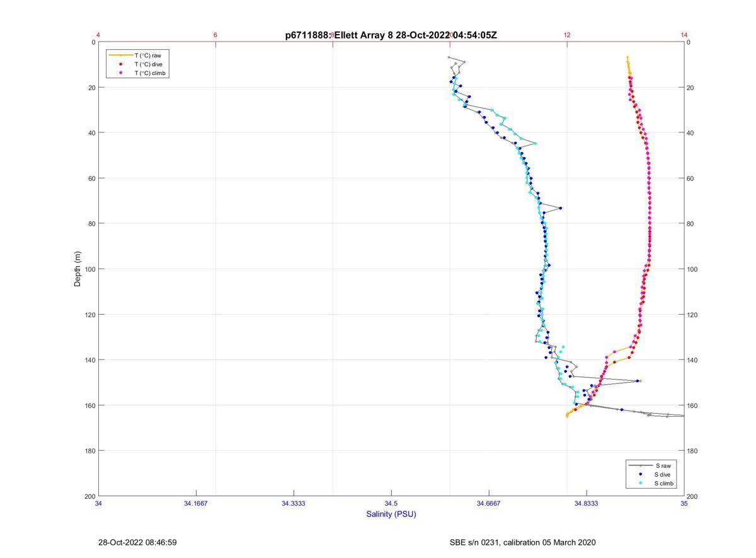The height and width of the screenshot is (558, 756).
Task: Select the 'S raw' legend label
Action: click(662, 465)
